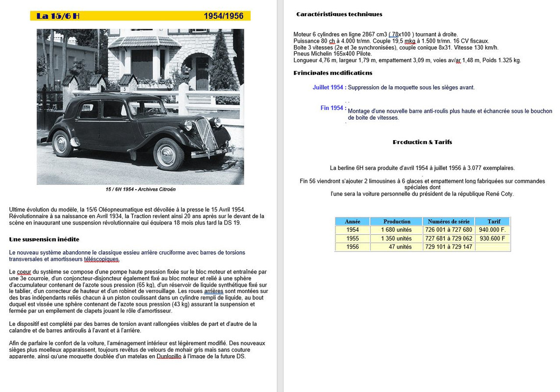The height and width of the screenshot is (392, 560).
Task: Click the heading 'Caractéristiques techniques'
Action: 339,14
